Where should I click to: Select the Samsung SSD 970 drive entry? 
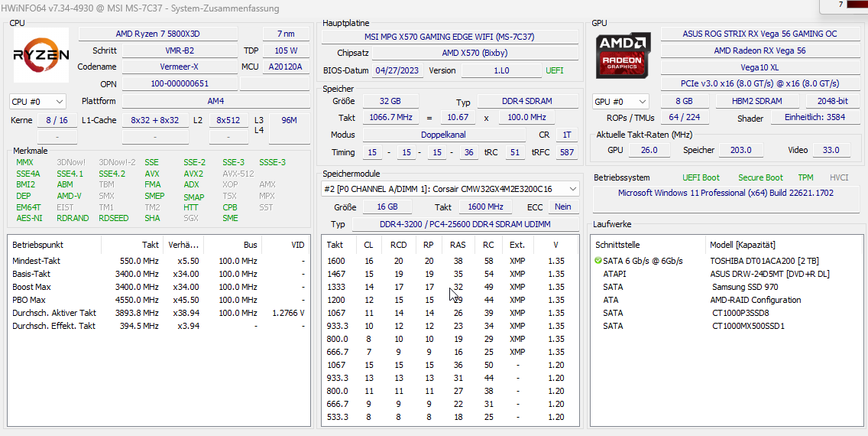pos(745,287)
